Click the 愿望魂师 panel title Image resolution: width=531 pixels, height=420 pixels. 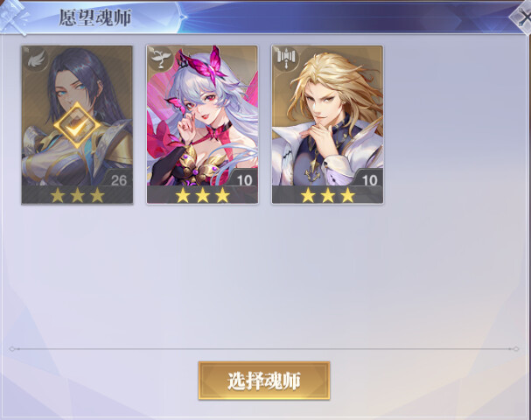coord(95,17)
